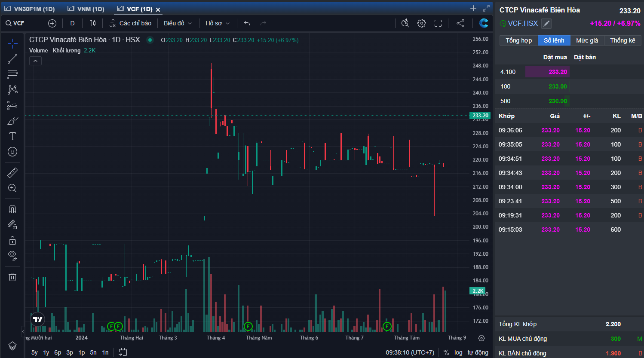Select the trend line drawing tool

tap(12, 59)
